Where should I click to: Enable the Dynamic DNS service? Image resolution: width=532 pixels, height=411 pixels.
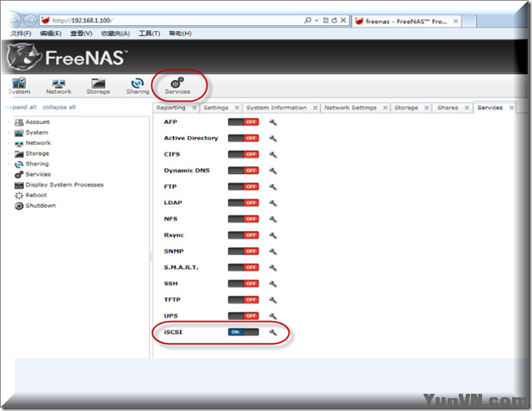click(244, 171)
